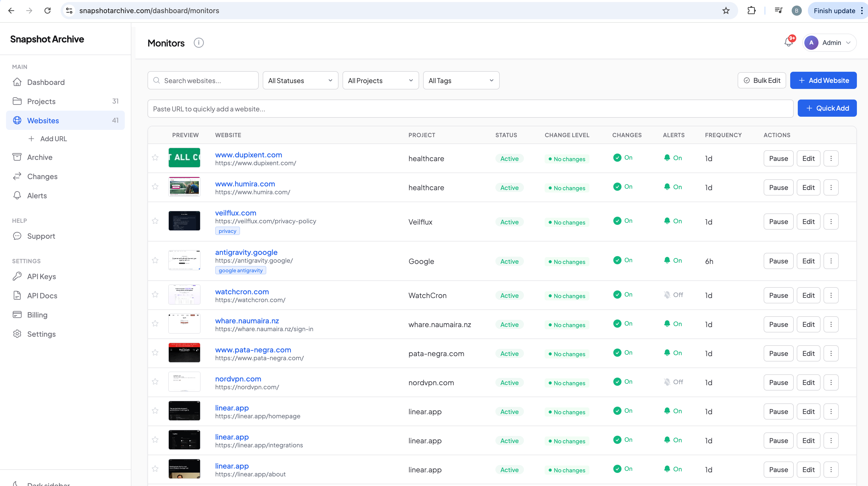Open Chrome menu beside Finish update
The image size is (868, 486).
(x=862, y=10)
